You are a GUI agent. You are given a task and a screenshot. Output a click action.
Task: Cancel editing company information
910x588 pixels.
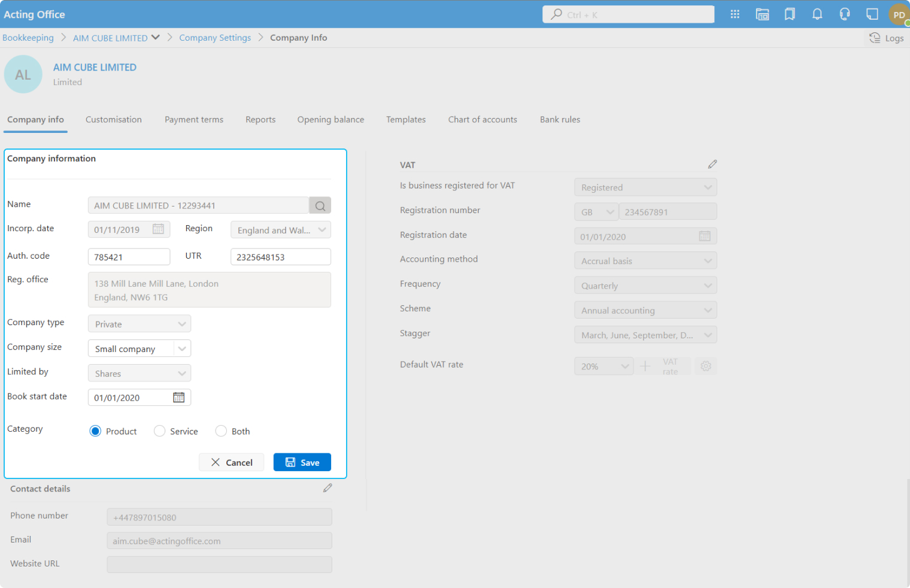231,462
